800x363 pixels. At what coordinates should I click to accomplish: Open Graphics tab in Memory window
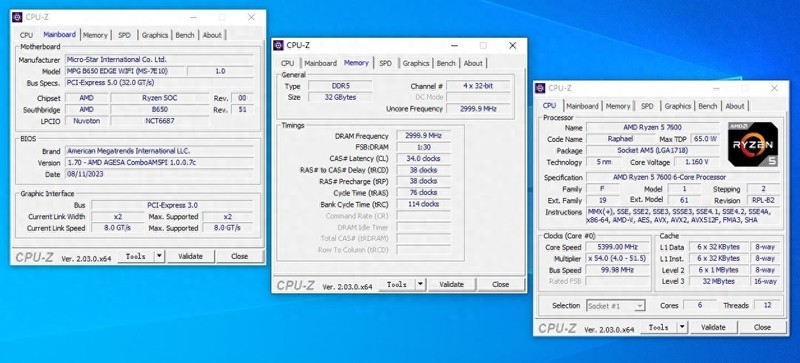[x=416, y=63]
